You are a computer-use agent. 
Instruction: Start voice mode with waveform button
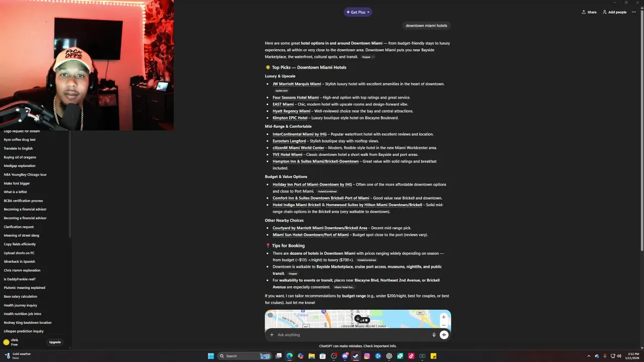[444, 335]
